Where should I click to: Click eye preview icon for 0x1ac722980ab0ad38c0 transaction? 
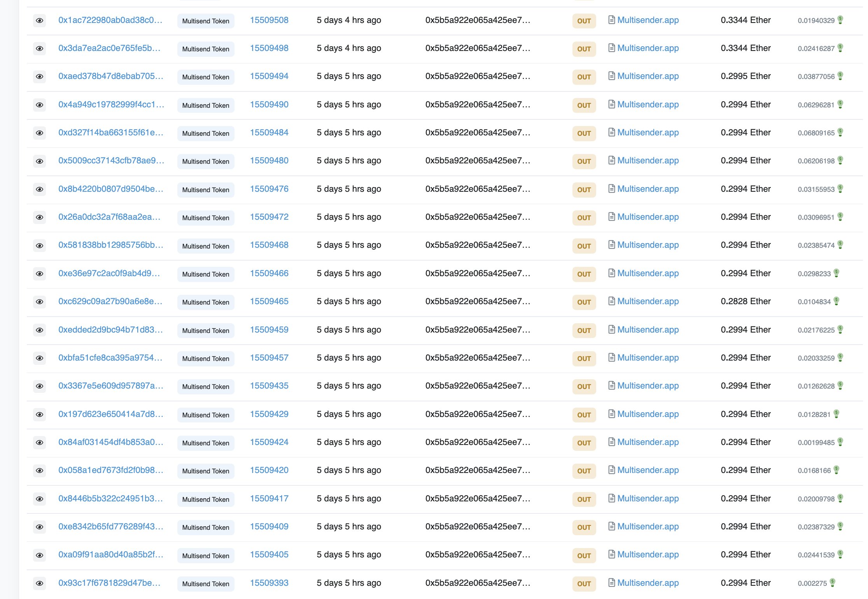pos(39,20)
